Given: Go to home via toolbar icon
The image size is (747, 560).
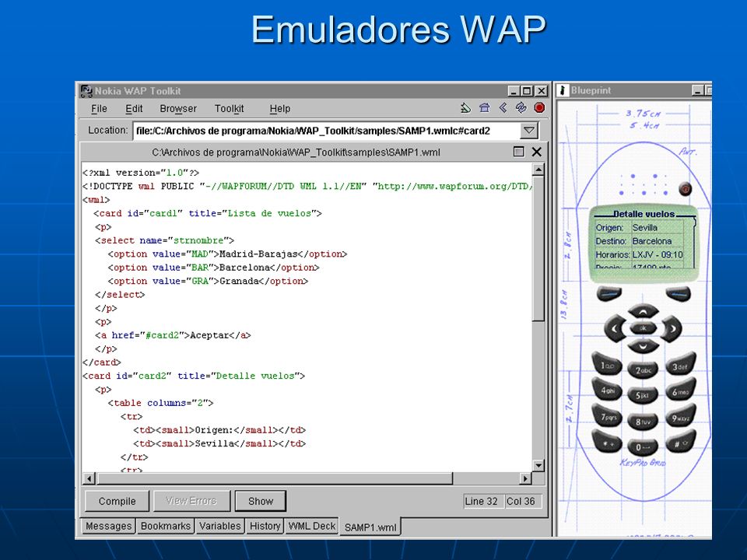Looking at the screenshot, I should click(485, 108).
